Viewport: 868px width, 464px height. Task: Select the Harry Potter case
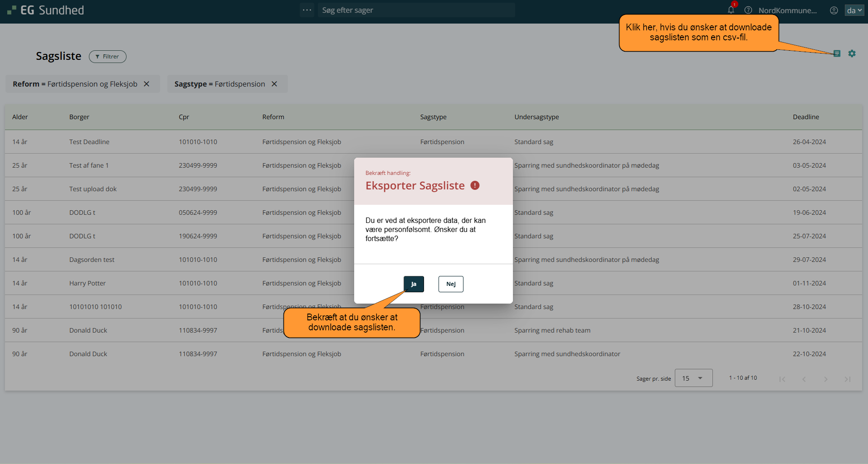coord(88,283)
